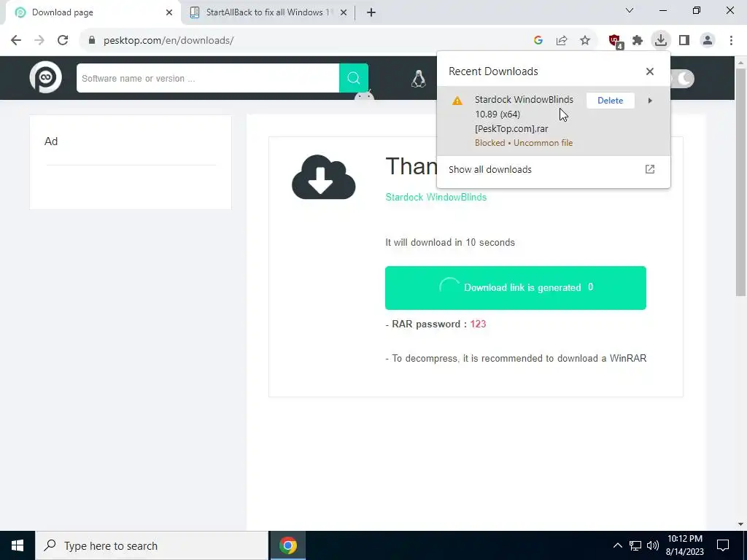The height and width of the screenshot is (560, 747).
Task: View the site lock security icon
Action: (x=92, y=41)
